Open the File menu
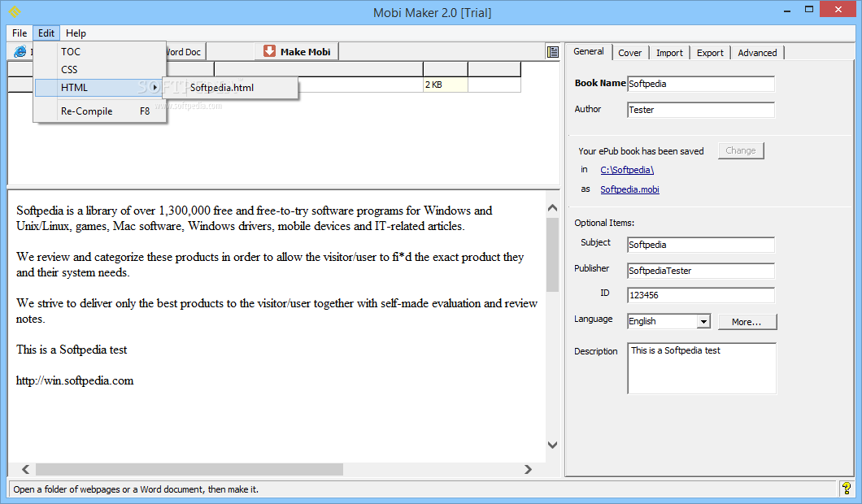This screenshot has width=862, height=504. click(x=20, y=33)
